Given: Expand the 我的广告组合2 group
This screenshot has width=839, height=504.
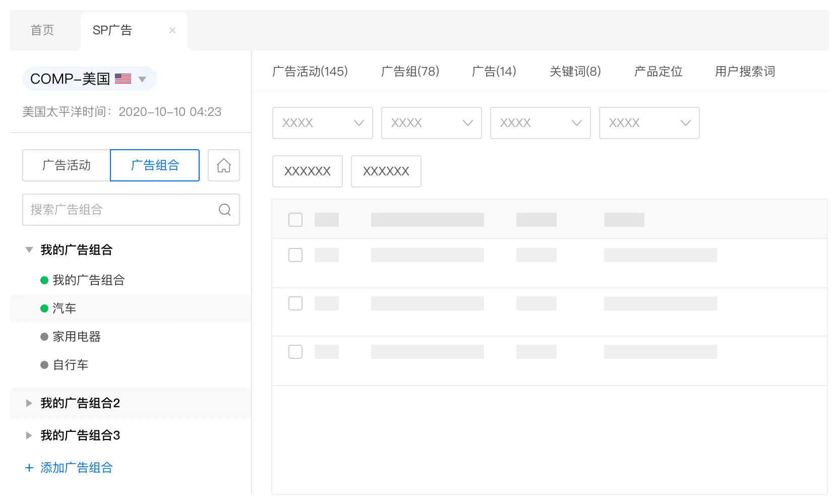Looking at the screenshot, I should [x=29, y=403].
